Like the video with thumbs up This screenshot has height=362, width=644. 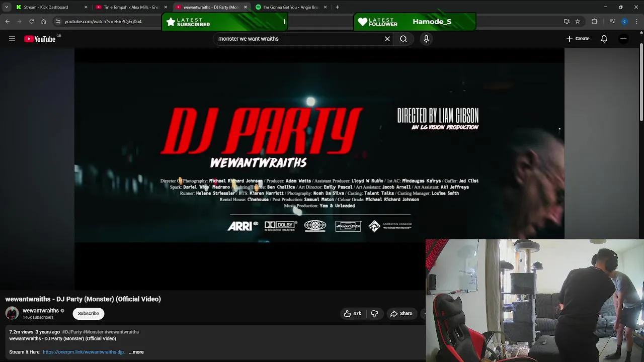[x=352, y=314]
